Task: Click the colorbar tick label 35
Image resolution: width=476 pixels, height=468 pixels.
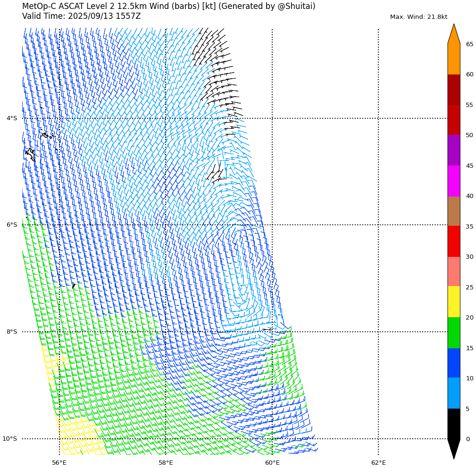Action: coord(469,227)
